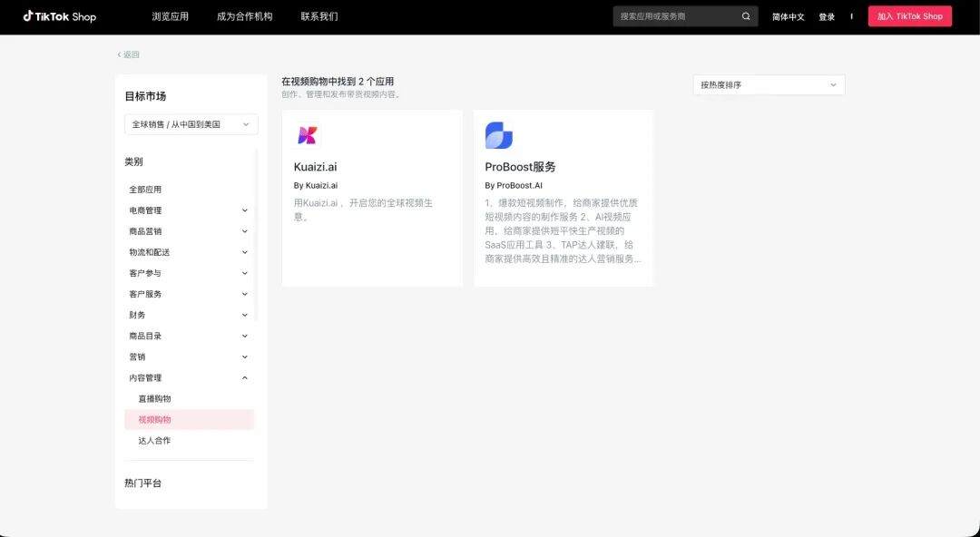Collapse the 内容管理 category chevron
This screenshot has height=537, width=980.
click(245, 377)
